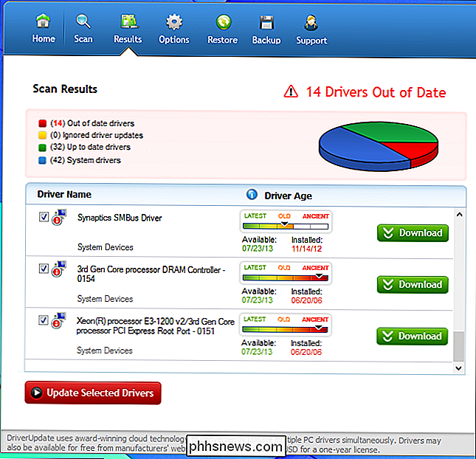Select the Scan magnifier icon
The image size is (476, 459).
[x=83, y=21]
